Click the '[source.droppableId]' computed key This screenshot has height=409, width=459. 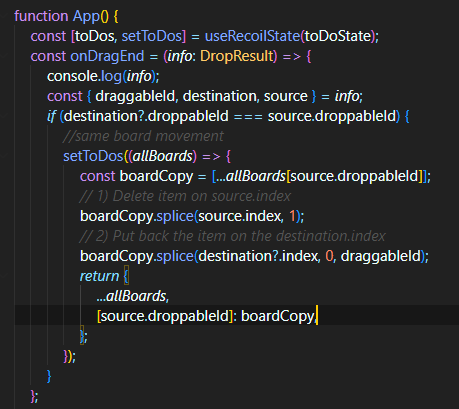[164, 316]
